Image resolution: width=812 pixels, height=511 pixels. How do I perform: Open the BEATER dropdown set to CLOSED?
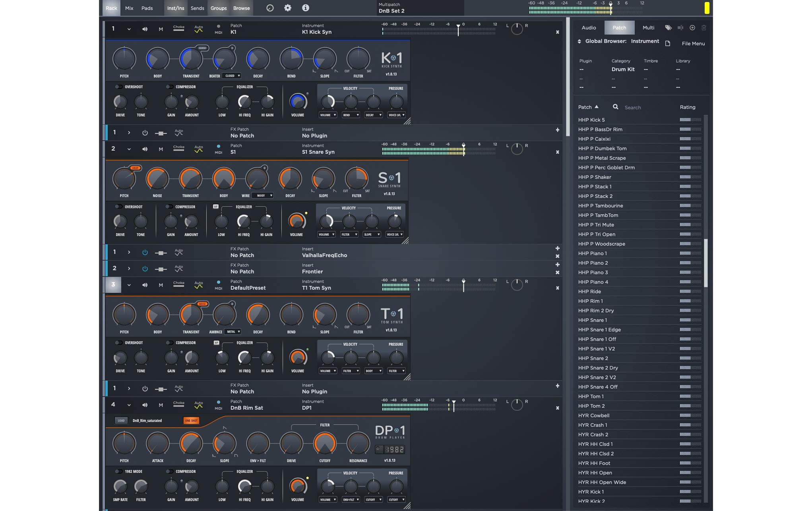point(232,75)
